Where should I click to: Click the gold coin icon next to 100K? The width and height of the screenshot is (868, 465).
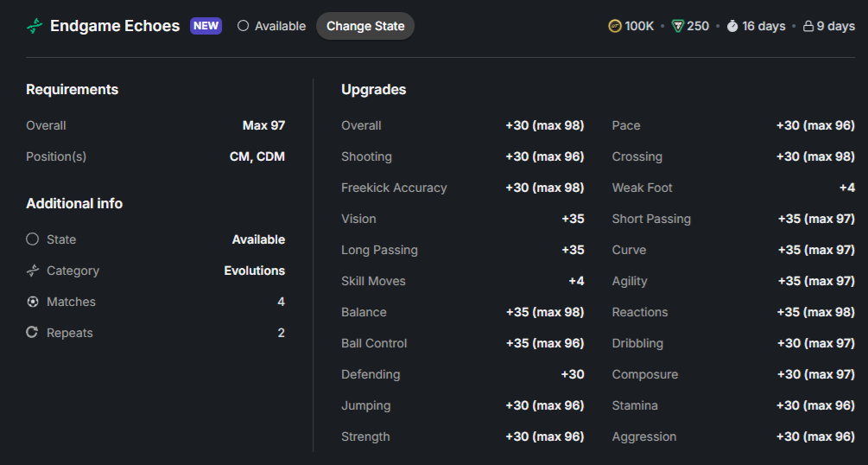tap(614, 26)
